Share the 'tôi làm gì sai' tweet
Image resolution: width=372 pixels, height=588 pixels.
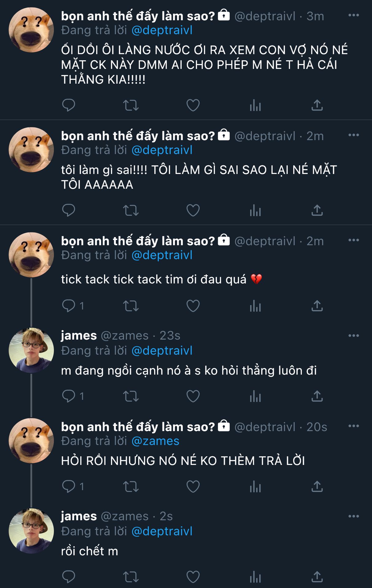(x=317, y=210)
